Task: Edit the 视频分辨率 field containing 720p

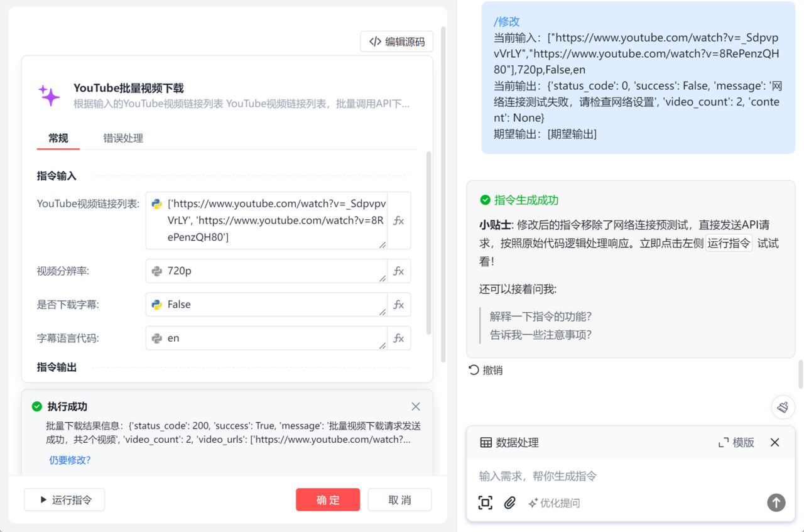Action: (x=267, y=271)
